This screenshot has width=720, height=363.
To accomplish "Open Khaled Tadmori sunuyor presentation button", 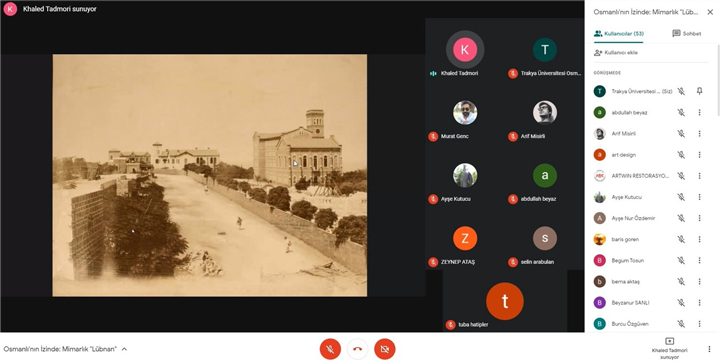I will [669, 349].
